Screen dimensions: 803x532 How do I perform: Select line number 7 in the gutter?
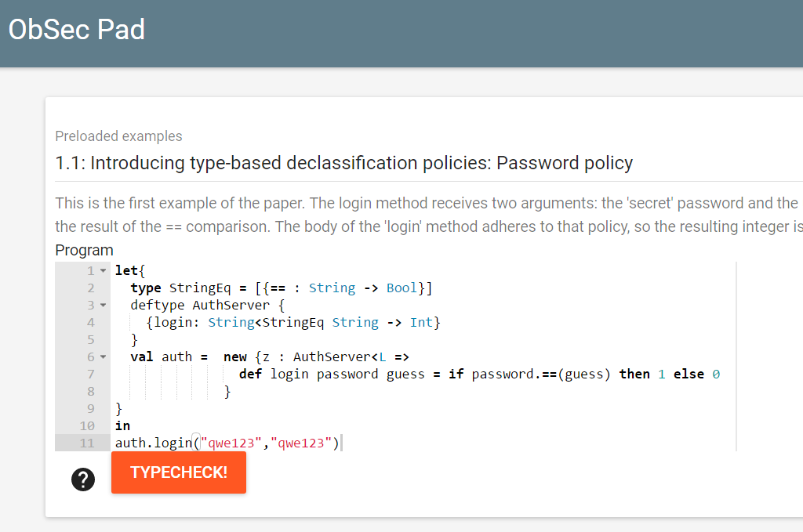pyautogui.click(x=91, y=375)
